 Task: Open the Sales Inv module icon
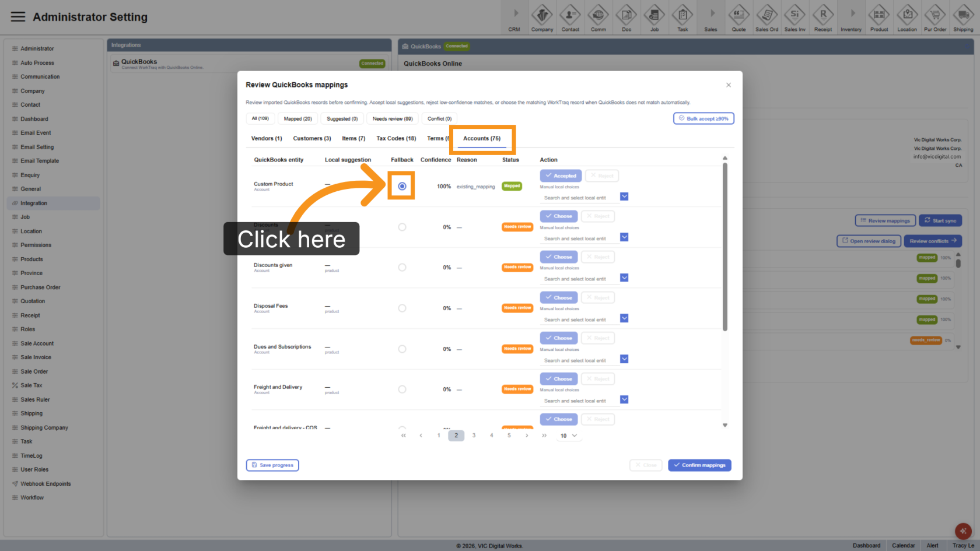coord(794,17)
